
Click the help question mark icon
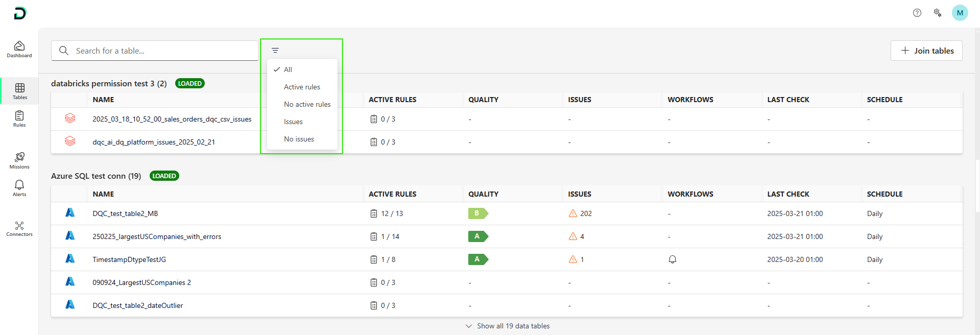pos(917,13)
